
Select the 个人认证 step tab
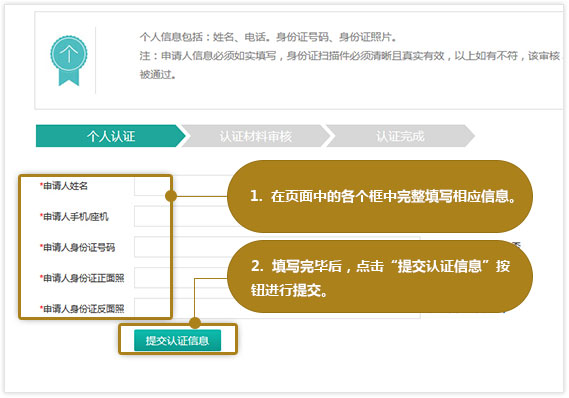tap(111, 136)
